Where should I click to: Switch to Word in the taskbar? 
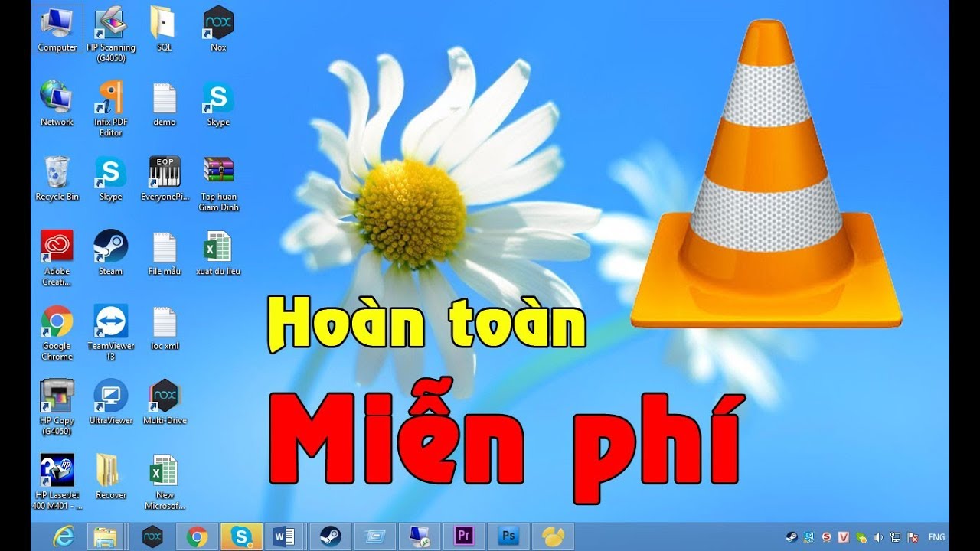(x=285, y=536)
